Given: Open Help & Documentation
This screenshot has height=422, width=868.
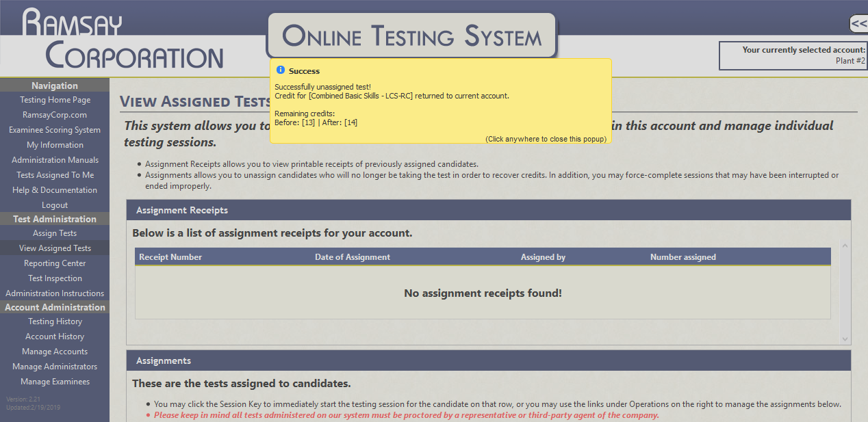Looking at the screenshot, I should click(55, 190).
